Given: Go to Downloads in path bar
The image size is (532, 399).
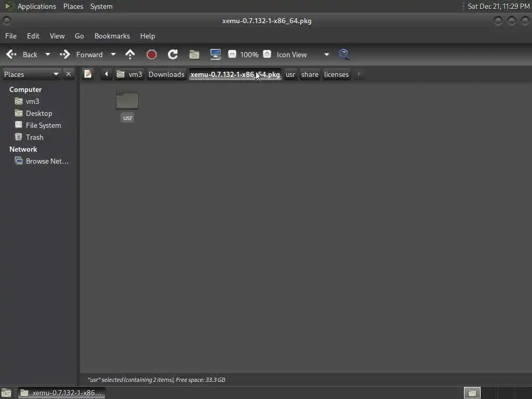Looking at the screenshot, I should (x=167, y=74).
